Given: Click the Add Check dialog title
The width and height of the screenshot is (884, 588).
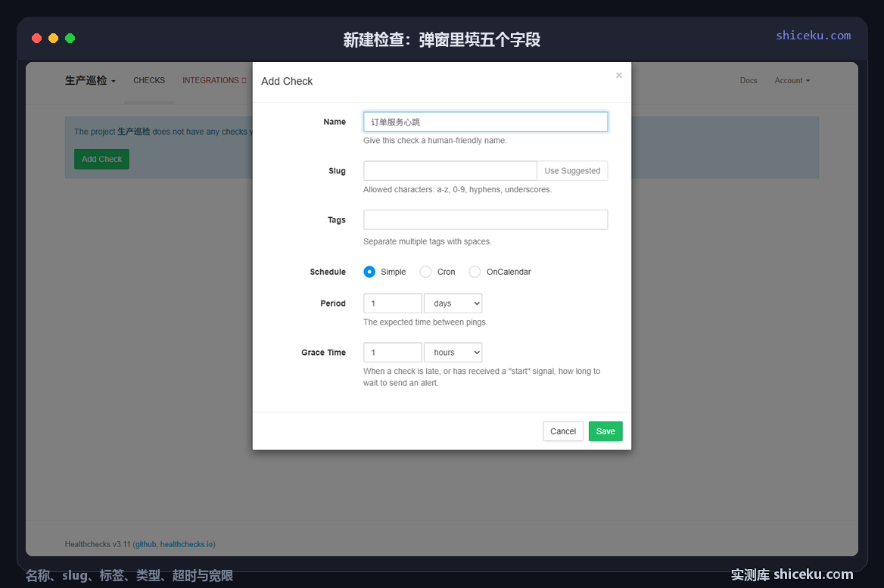Looking at the screenshot, I should pyautogui.click(x=287, y=81).
